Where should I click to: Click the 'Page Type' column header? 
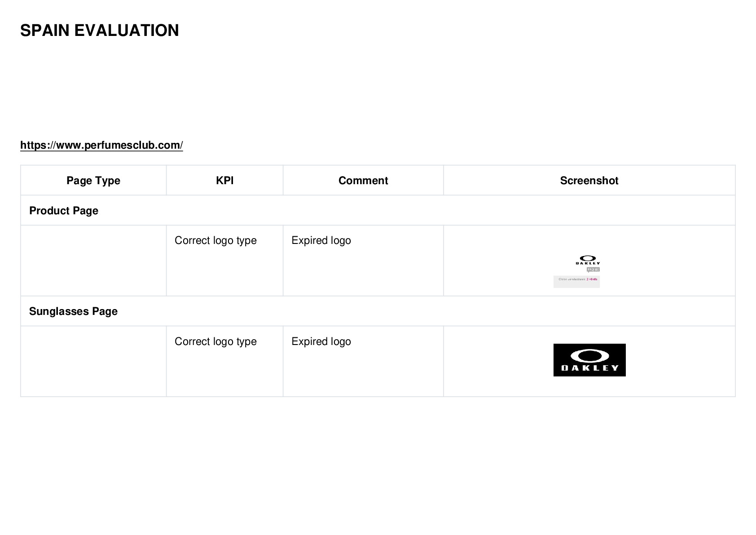coord(93,181)
